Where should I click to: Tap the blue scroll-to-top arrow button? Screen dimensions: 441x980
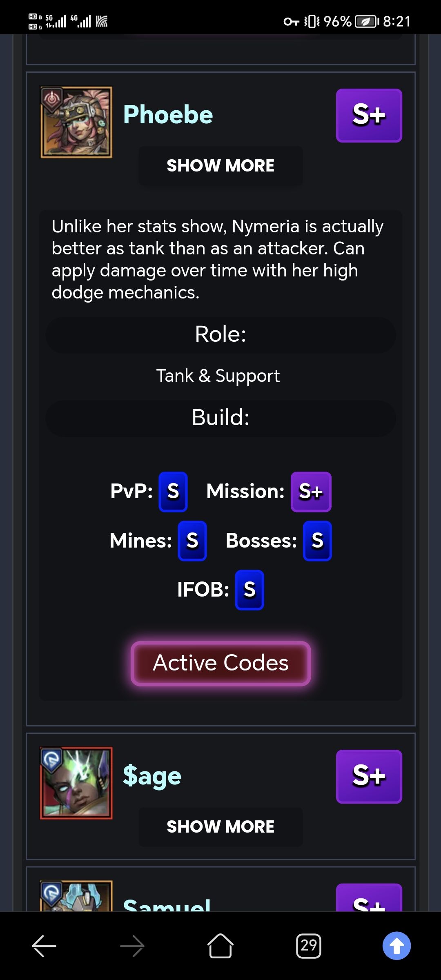(x=396, y=946)
